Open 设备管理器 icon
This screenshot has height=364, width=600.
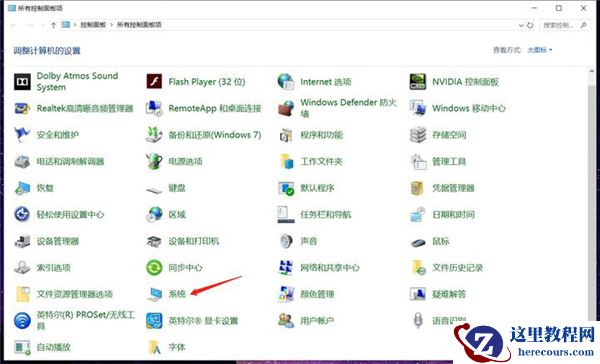coord(22,241)
